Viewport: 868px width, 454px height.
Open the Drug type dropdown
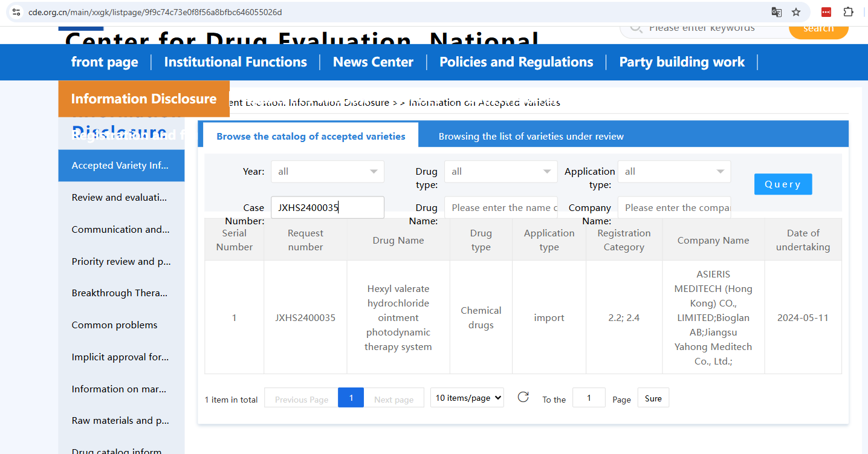pos(500,172)
